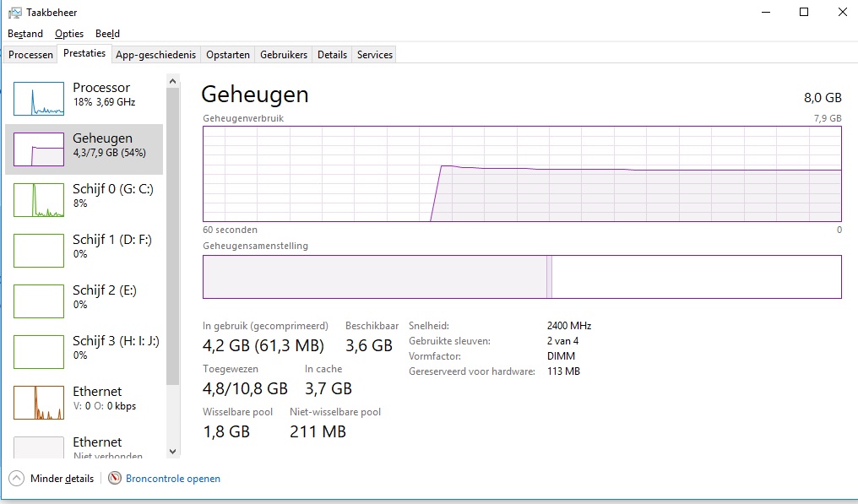Click the Taakbeheer app icon in title bar
Image resolution: width=858 pixels, height=504 pixels.
pos(14,13)
